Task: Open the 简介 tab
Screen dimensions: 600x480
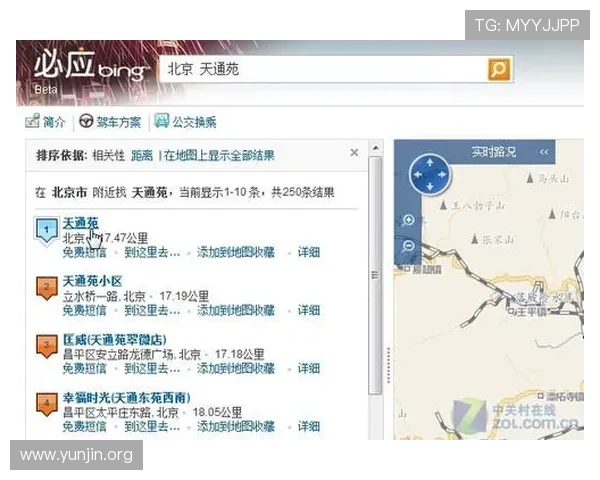Action: [x=54, y=122]
